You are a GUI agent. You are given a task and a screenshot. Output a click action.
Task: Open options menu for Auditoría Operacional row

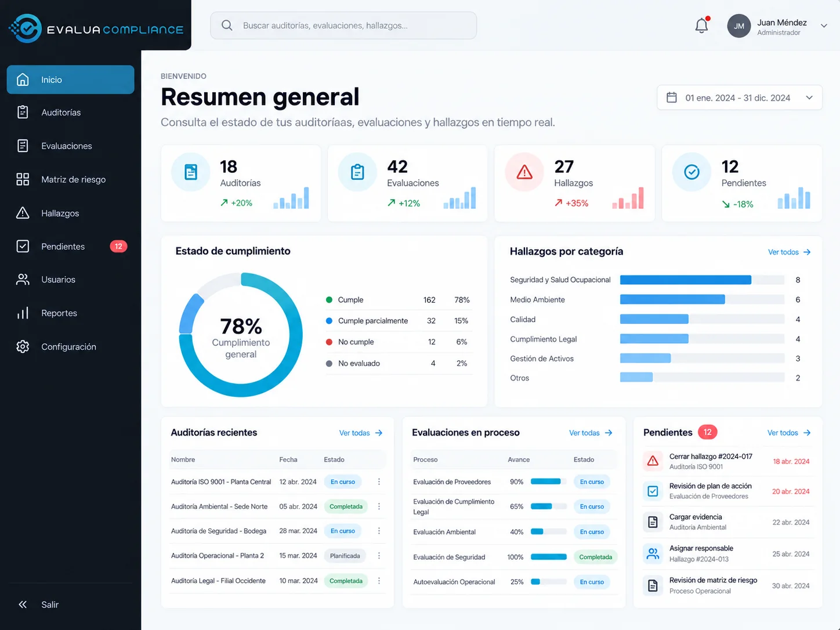coord(379,556)
